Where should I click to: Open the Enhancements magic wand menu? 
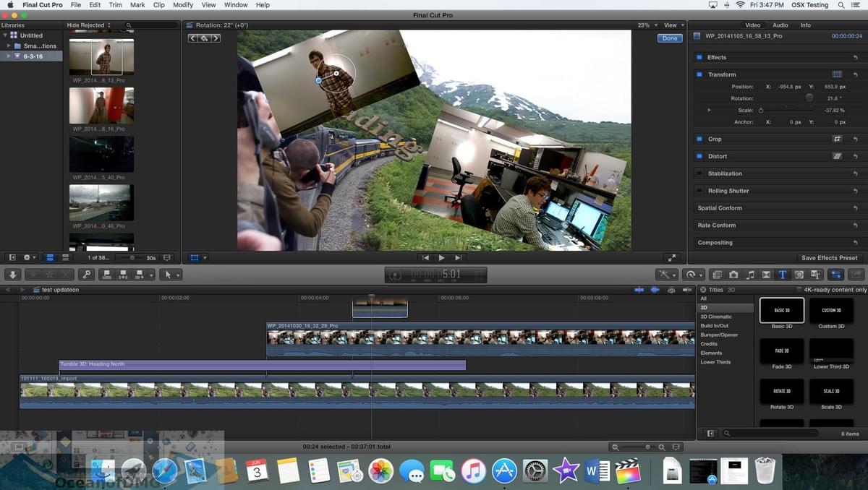tap(665, 275)
